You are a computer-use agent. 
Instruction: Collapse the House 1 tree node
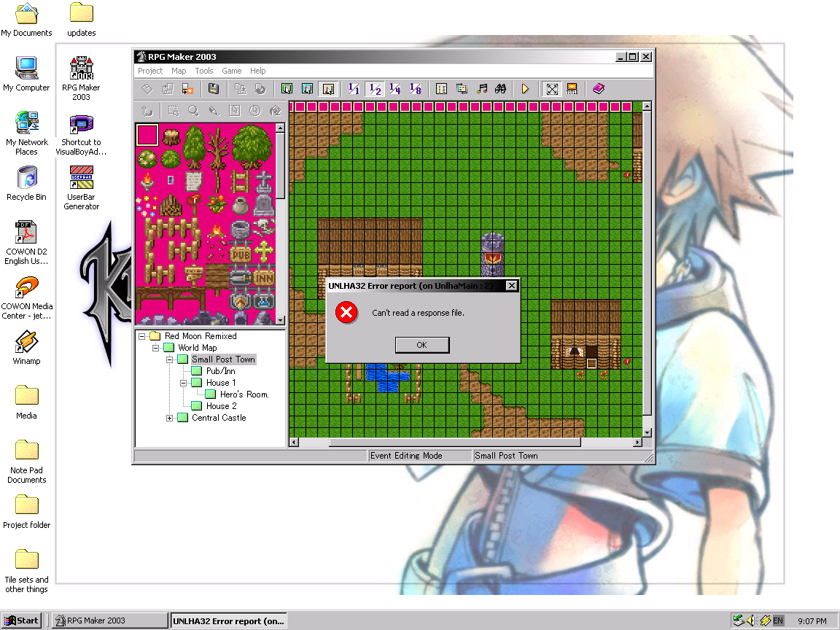coord(183,383)
